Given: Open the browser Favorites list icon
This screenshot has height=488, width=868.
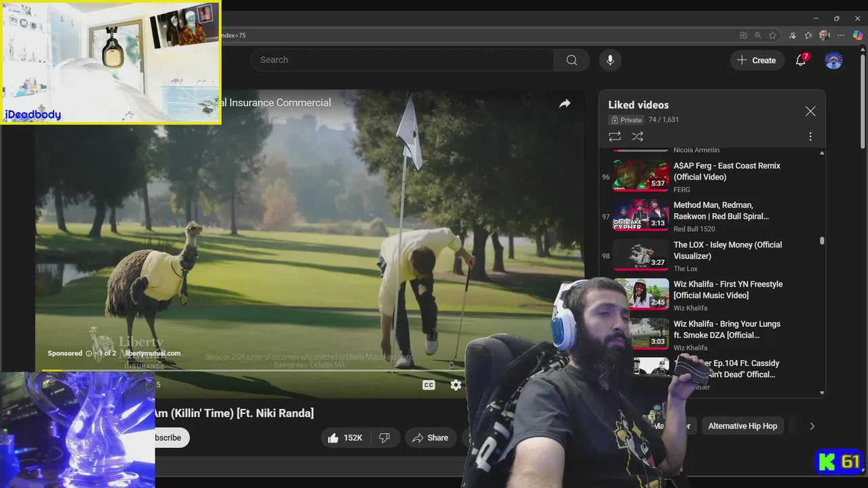Looking at the screenshot, I should (808, 35).
